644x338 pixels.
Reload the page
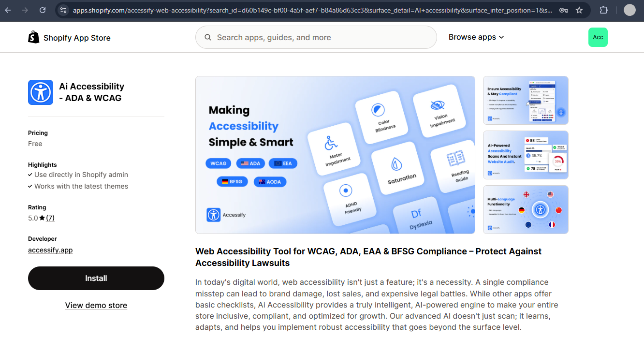point(42,10)
